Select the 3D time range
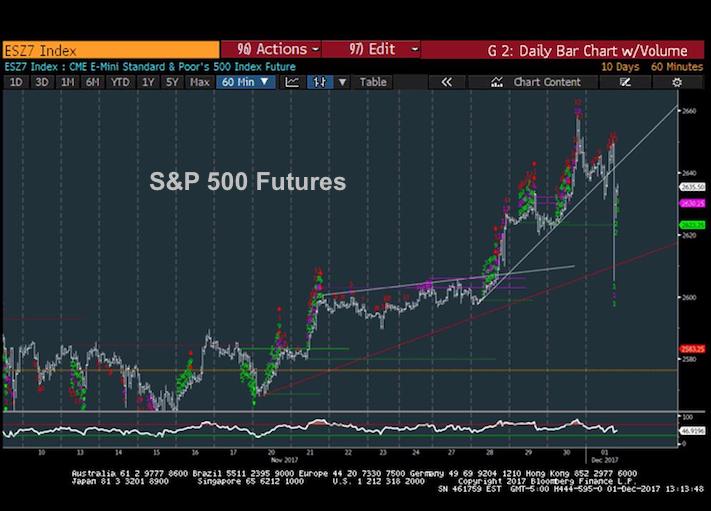The width and height of the screenshot is (711, 511). click(42, 82)
